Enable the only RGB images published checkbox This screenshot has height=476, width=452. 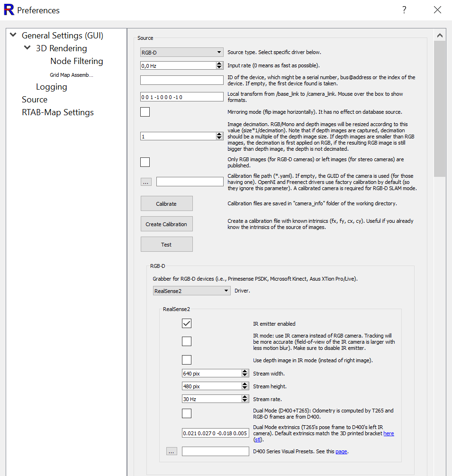[145, 162]
